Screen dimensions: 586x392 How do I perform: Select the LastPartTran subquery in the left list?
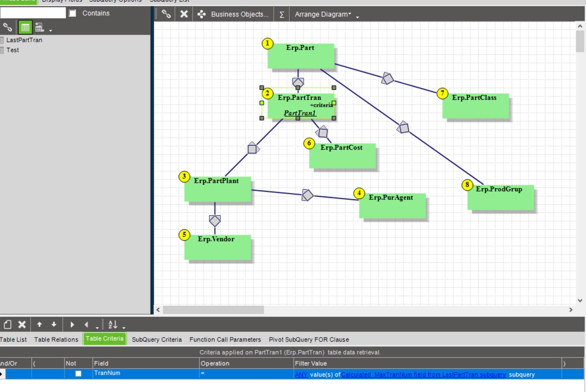24,40
